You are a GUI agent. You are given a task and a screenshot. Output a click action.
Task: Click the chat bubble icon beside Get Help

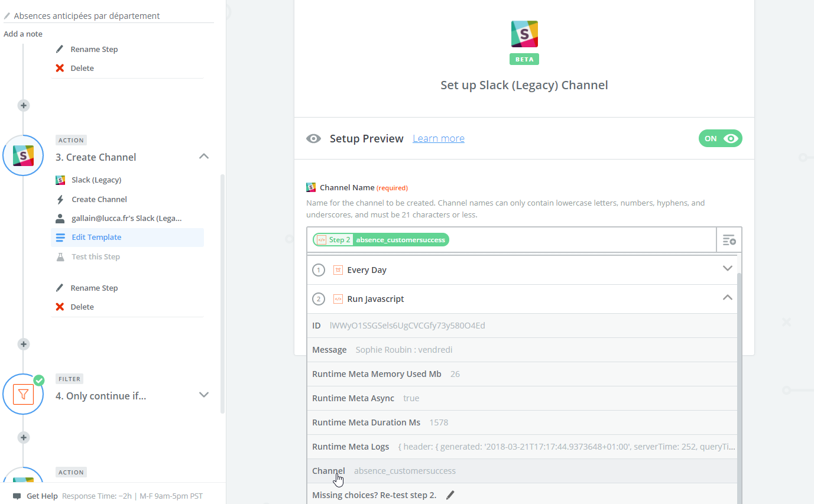[x=17, y=496]
